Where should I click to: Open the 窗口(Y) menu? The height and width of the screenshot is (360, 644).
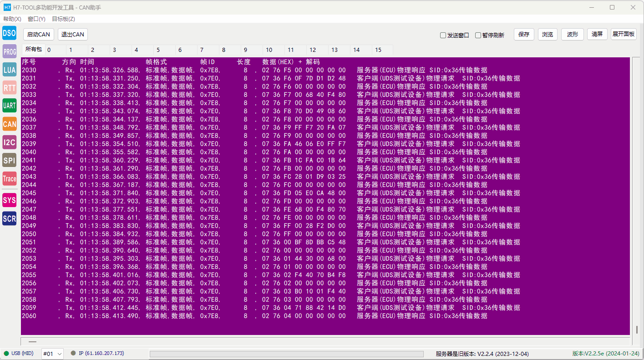36,19
